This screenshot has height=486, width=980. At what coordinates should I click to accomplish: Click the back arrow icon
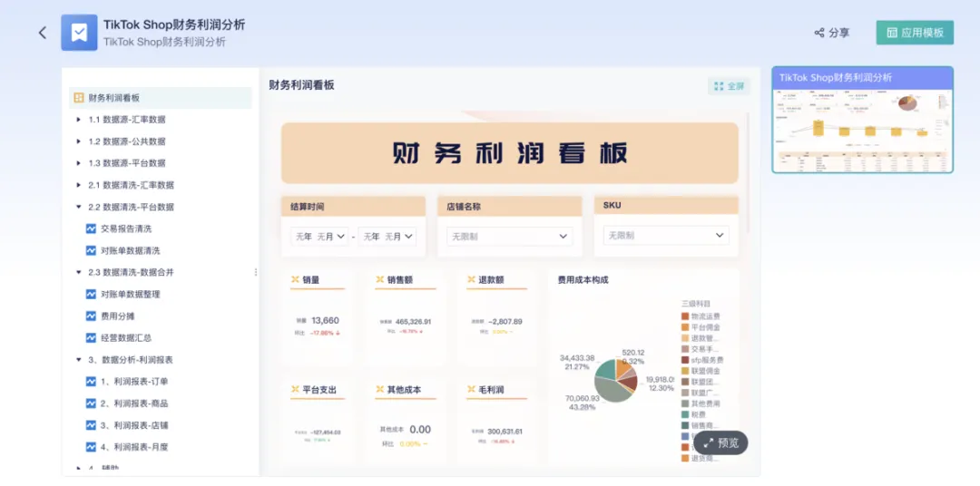[x=42, y=33]
